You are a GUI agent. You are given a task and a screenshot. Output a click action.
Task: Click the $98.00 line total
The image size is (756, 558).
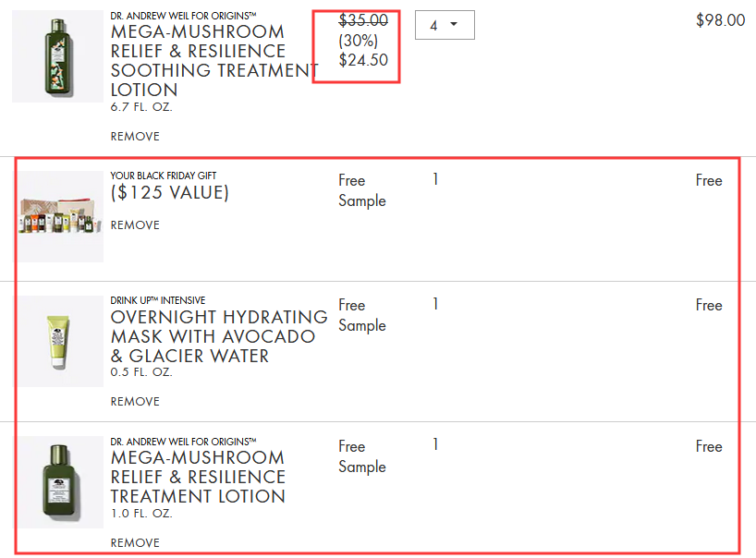720,20
